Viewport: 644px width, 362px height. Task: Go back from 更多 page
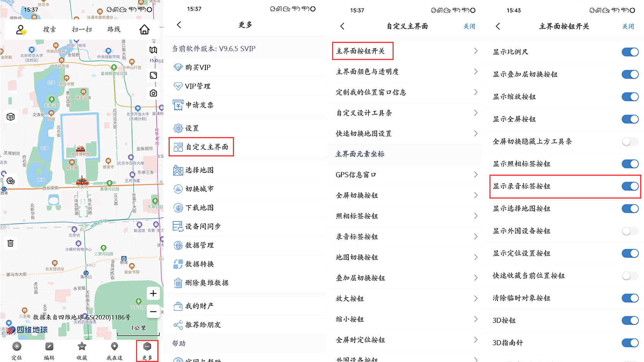tap(179, 25)
